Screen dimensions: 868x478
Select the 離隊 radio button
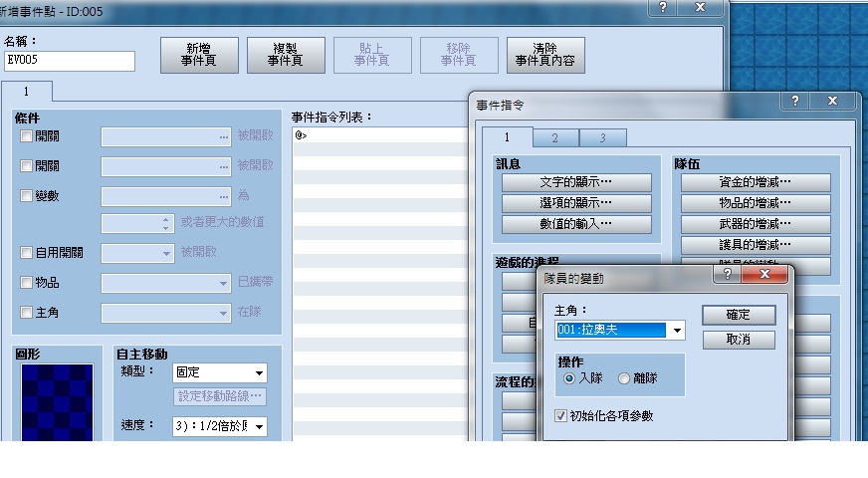click(x=624, y=378)
